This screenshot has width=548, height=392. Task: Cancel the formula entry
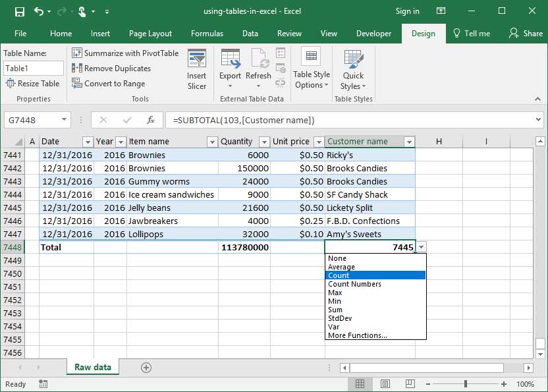point(103,121)
